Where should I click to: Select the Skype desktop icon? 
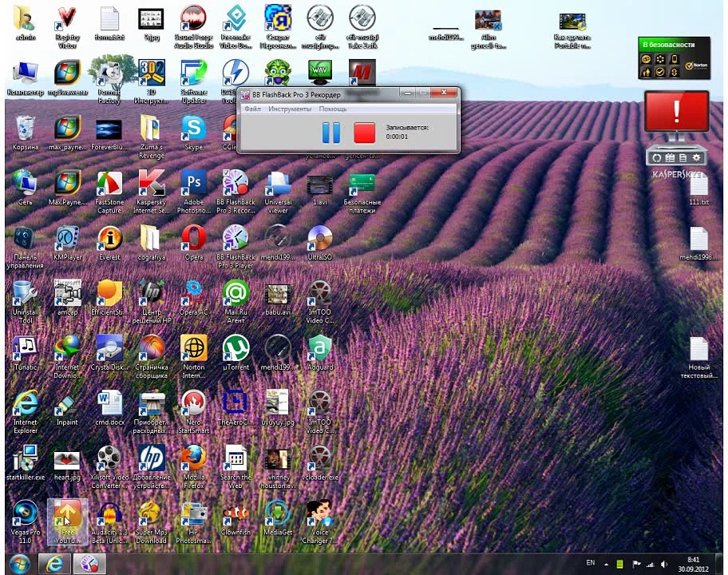(194, 133)
